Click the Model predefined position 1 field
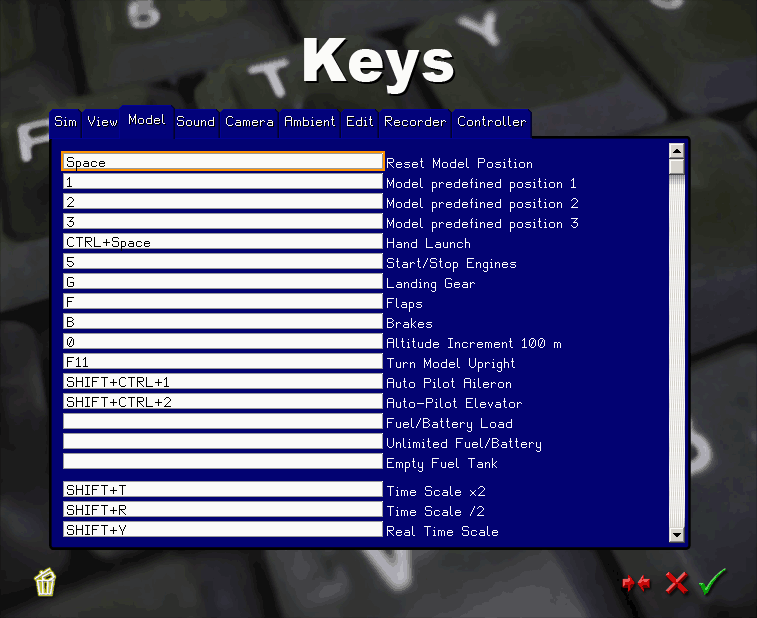 223,182
